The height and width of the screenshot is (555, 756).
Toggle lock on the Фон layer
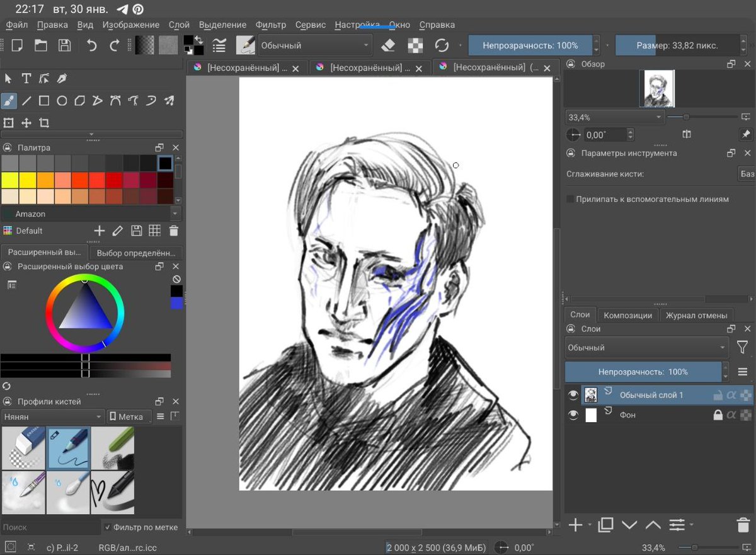point(717,415)
